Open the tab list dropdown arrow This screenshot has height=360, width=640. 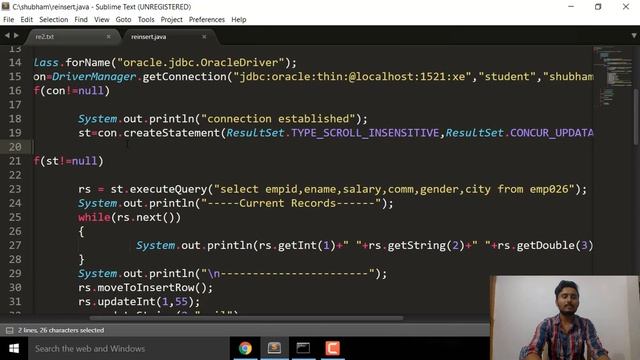tap(634, 36)
